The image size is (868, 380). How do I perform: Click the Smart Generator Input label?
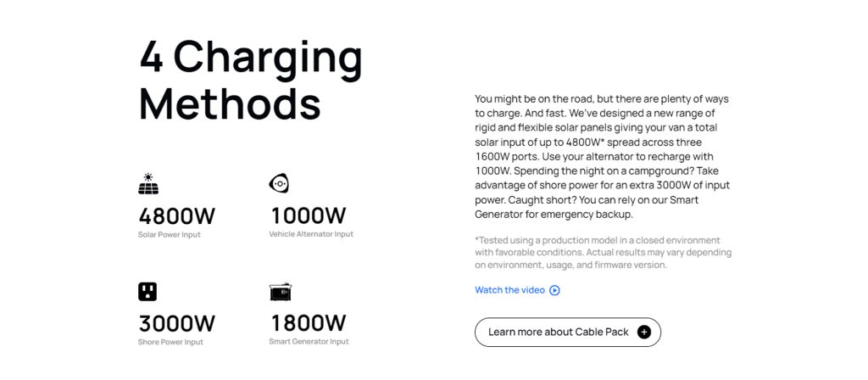[x=309, y=342]
